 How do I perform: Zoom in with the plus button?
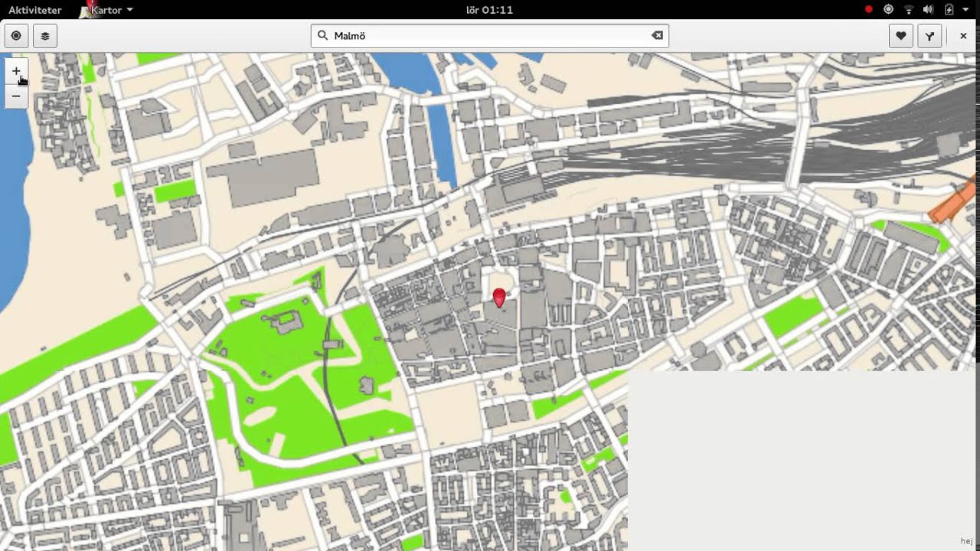point(16,71)
